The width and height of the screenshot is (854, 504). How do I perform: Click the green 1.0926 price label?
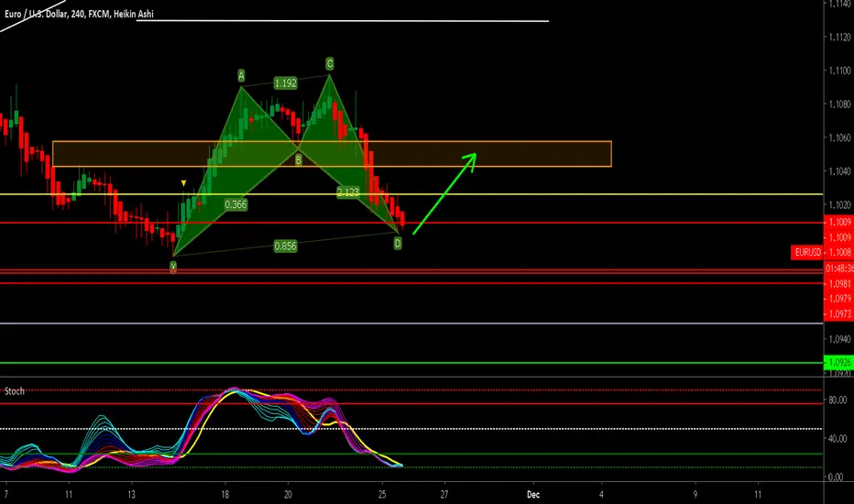(x=839, y=362)
